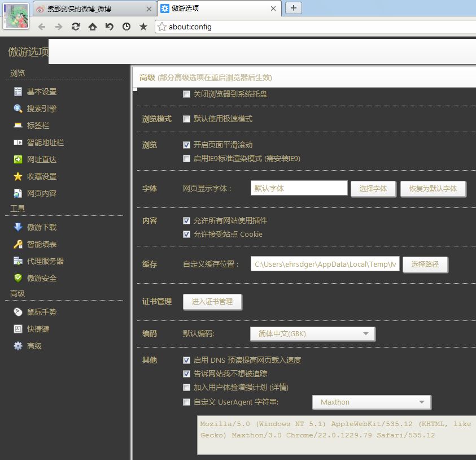Open the Maxthon UserAgent dropdown
This screenshot has width=476, height=460.
pos(372,402)
